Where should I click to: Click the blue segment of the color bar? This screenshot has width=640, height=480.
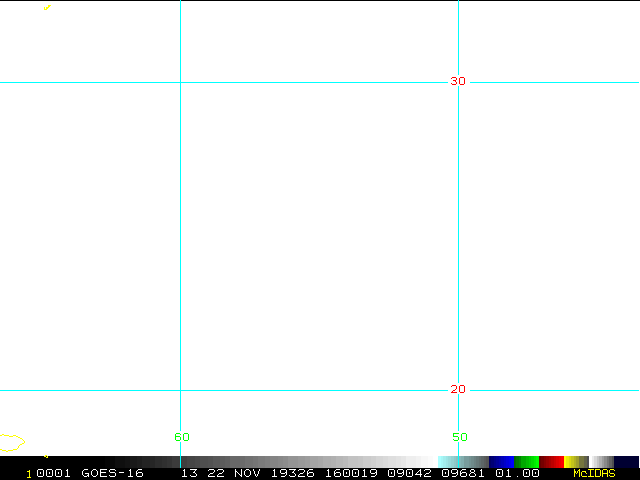(501, 461)
